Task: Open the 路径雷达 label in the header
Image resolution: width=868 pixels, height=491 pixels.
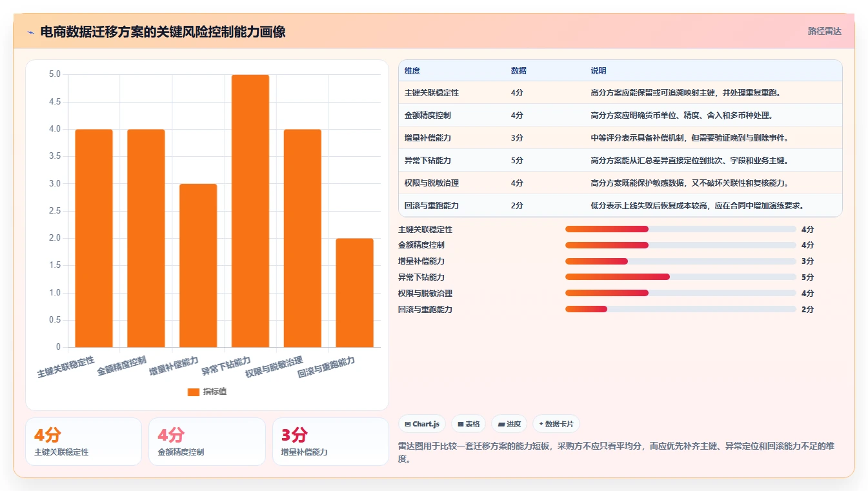Action: pyautogui.click(x=825, y=31)
